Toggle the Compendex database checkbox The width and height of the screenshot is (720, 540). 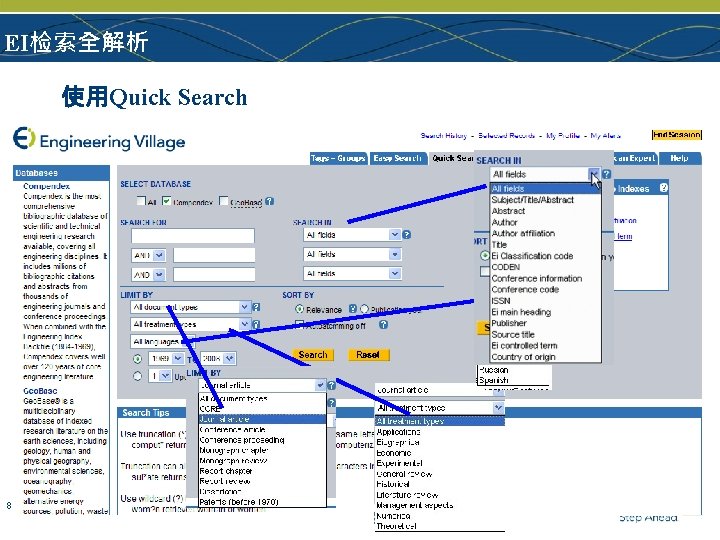pos(167,201)
